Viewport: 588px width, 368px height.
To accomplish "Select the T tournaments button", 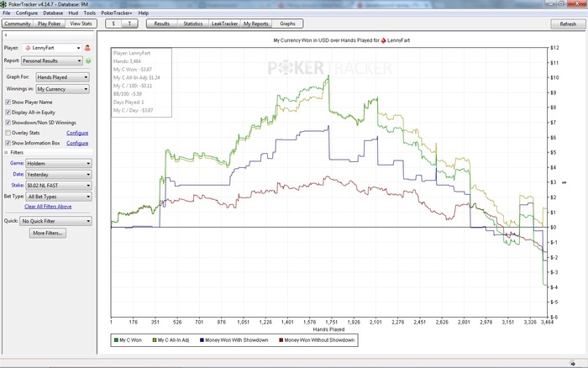I will click(129, 24).
